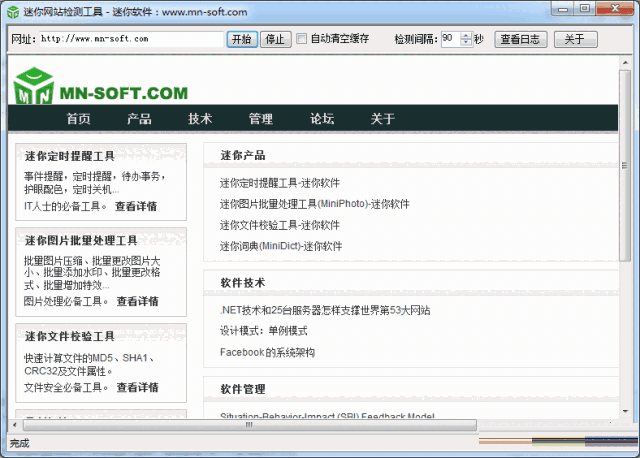This screenshot has width=640, height=458.
Task: Decrease the 检测间隔 value with the down arrow
Action: pyautogui.click(x=465, y=43)
